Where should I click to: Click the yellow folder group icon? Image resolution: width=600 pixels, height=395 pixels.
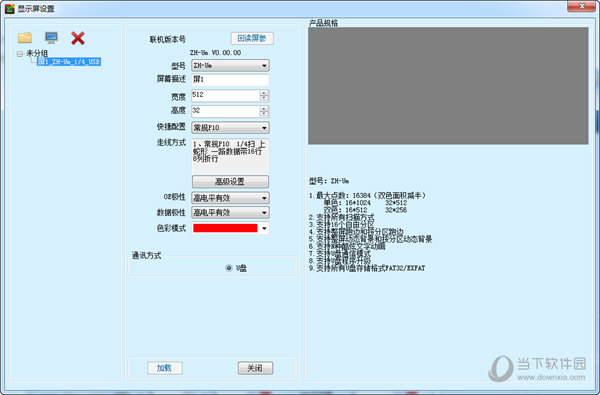pyautogui.click(x=25, y=38)
